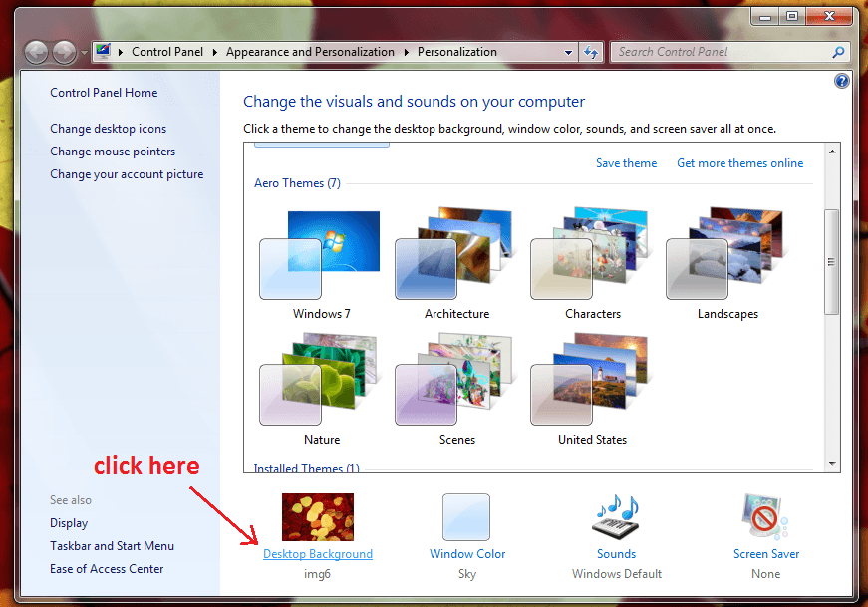The width and height of the screenshot is (868, 607).
Task: Minimize the Personalization window
Action: (765, 17)
